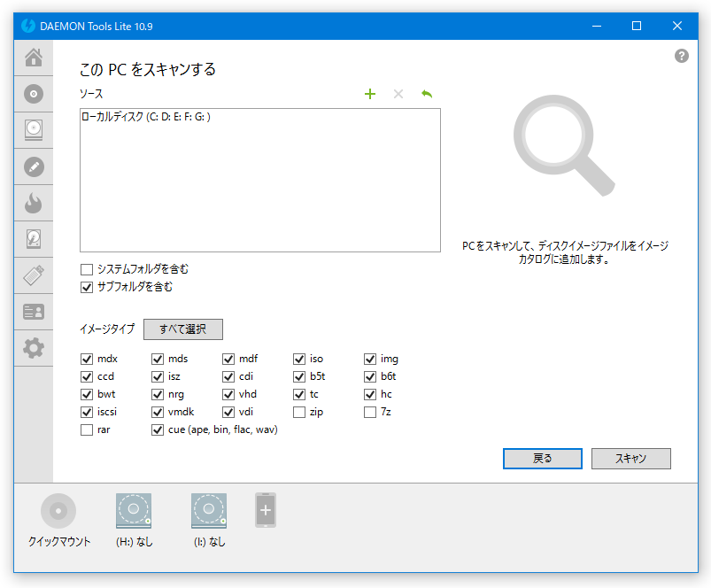
Task: Toggle the vhd checkbox
Action: (x=228, y=394)
